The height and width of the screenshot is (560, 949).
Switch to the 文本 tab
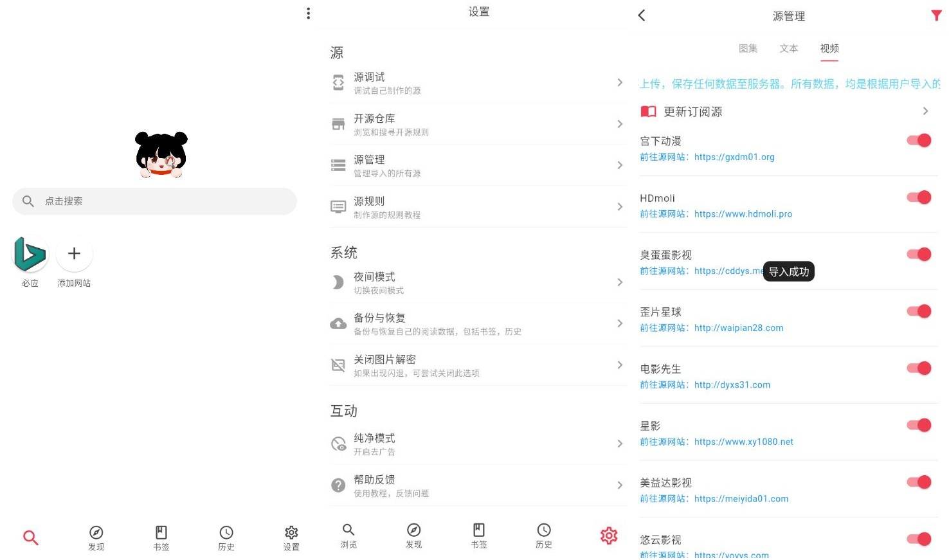[789, 48]
